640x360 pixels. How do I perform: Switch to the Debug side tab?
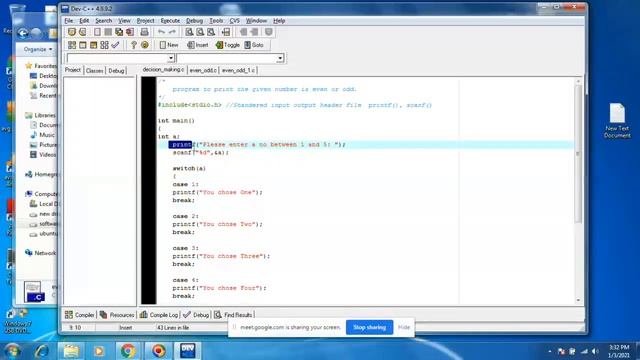click(x=116, y=71)
